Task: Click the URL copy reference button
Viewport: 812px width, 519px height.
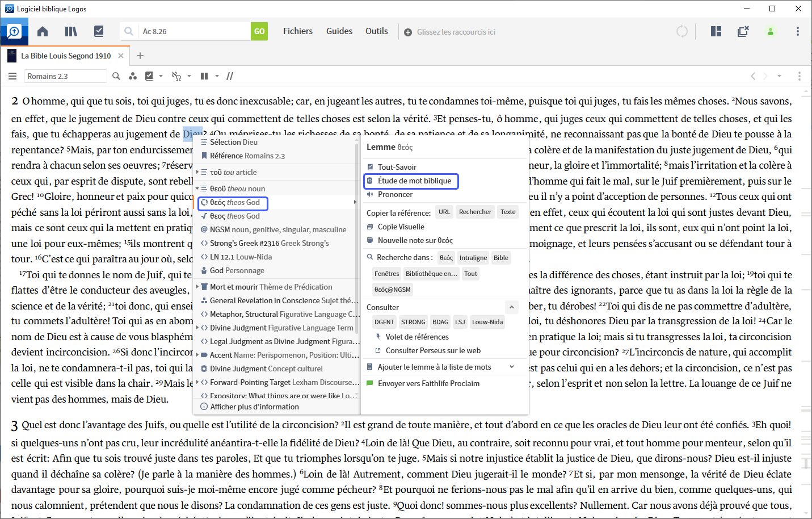Action: pos(444,212)
